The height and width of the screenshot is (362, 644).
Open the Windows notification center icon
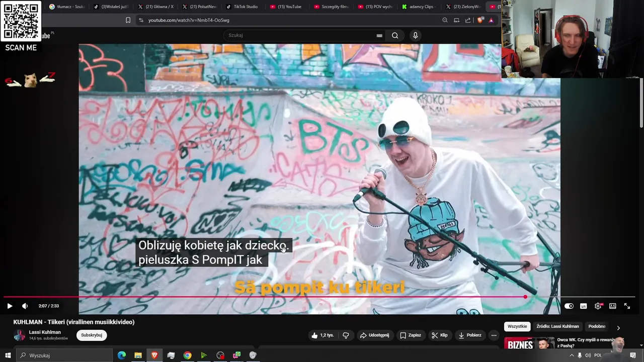click(633, 355)
